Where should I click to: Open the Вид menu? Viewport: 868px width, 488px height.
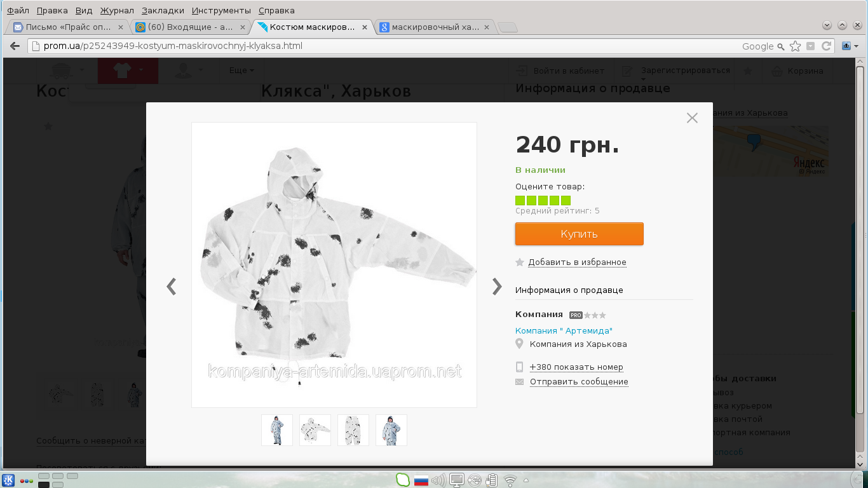pyautogui.click(x=84, y=10)
